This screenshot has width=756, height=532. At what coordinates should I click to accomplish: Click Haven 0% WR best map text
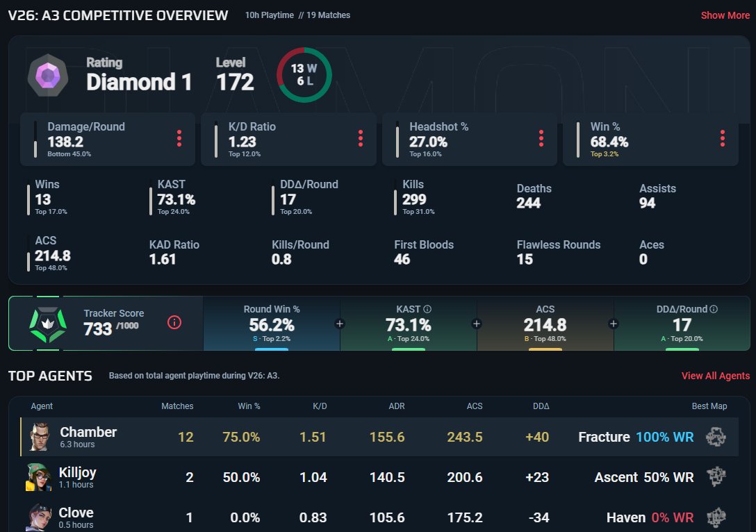pyautogui.click(x=650, y=517)
